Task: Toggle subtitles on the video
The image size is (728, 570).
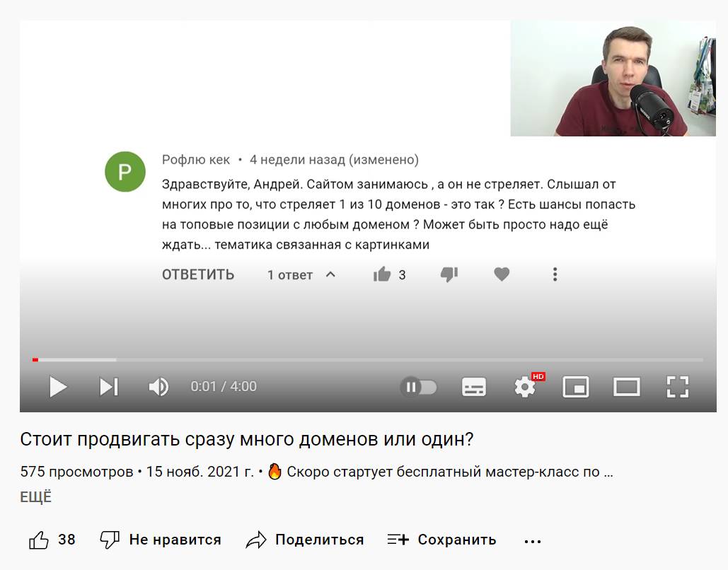Action: tap(473, 387)
